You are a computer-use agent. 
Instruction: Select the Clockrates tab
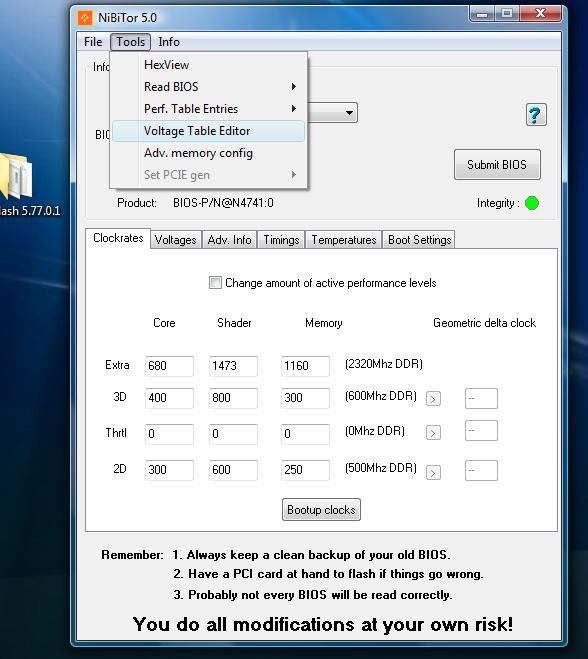tap(118, 238)
